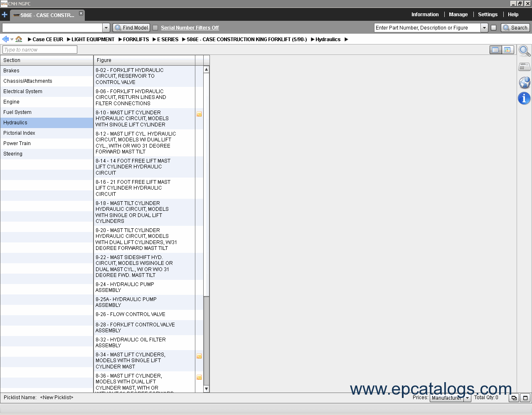Navigate to FORKLIFTS breadcrumb
The image size is (532, 415).
136,40
